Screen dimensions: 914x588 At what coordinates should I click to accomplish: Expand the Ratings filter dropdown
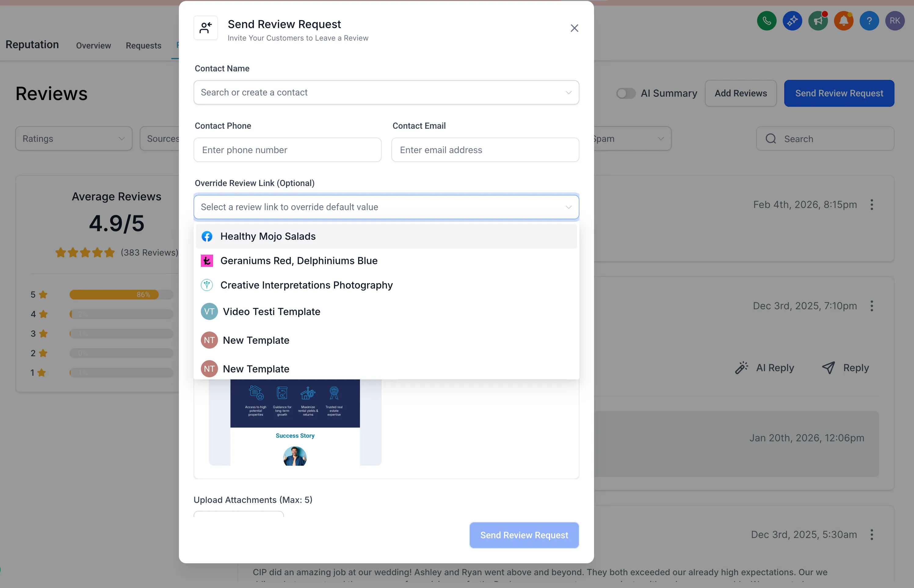point(74,138)
